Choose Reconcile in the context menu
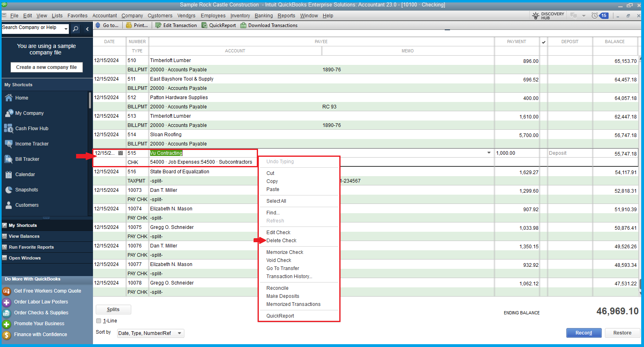 (x=277, y=288)
